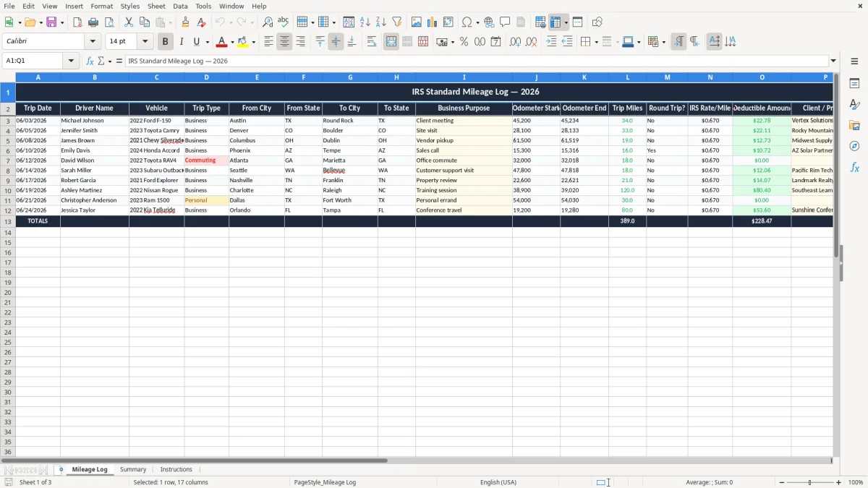Open the Format menu
The image size is (868, 488).
(101, 6)
